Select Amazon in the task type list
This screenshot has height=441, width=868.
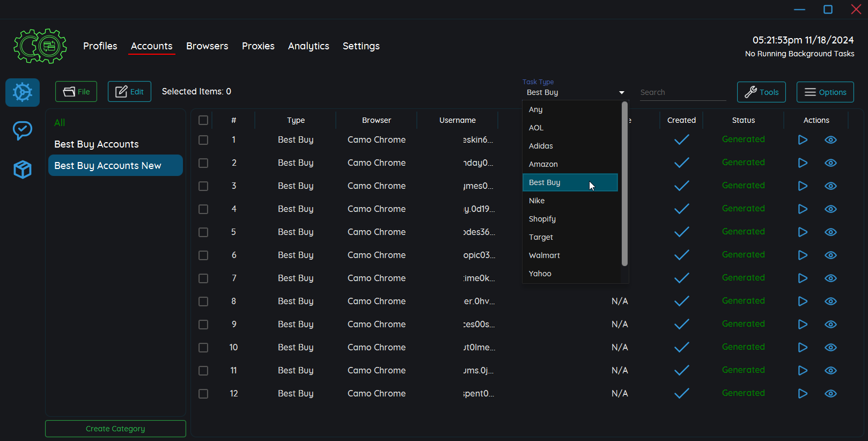[x=543, y=164]
